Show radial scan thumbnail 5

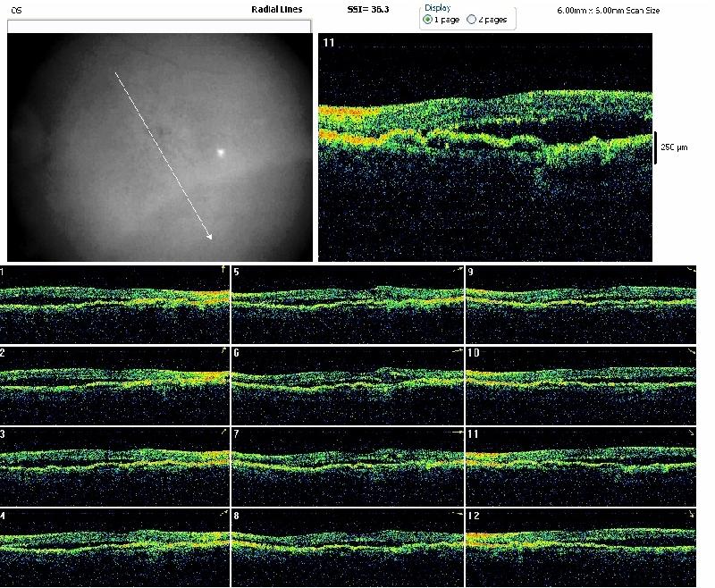point(348,304)
